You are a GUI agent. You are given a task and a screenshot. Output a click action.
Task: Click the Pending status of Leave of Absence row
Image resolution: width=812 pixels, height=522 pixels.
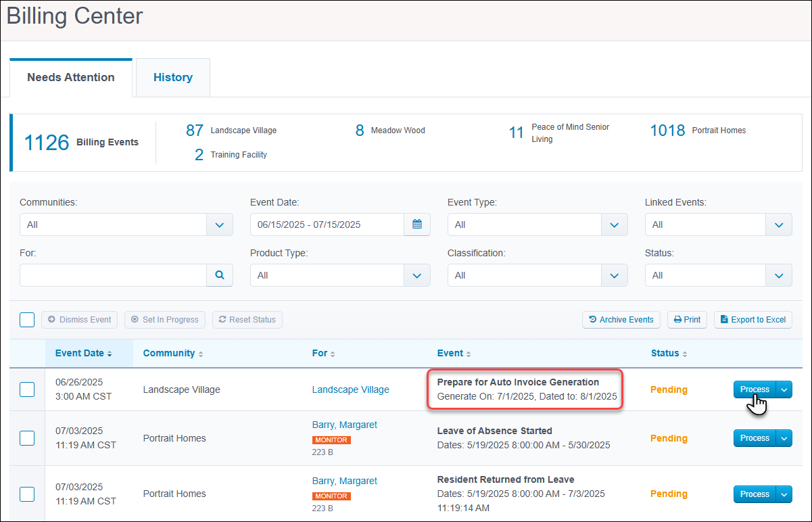point(669,438)
